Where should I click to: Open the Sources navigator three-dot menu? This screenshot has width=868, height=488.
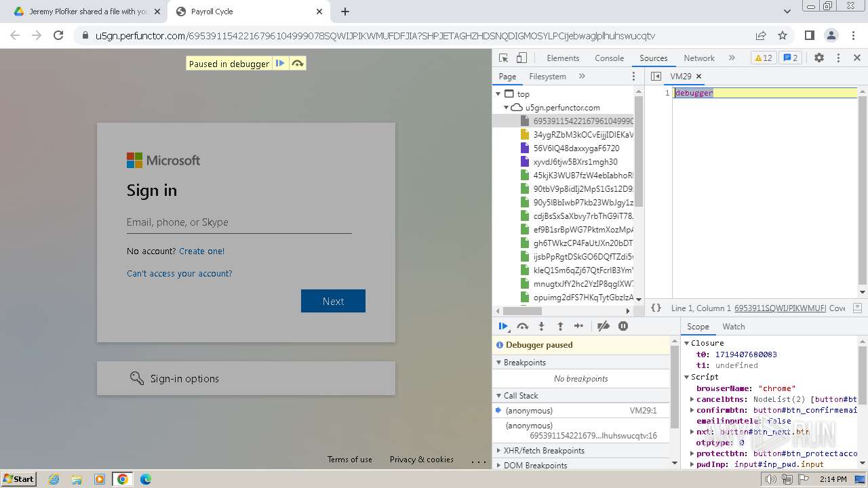(x=634, y=77)
